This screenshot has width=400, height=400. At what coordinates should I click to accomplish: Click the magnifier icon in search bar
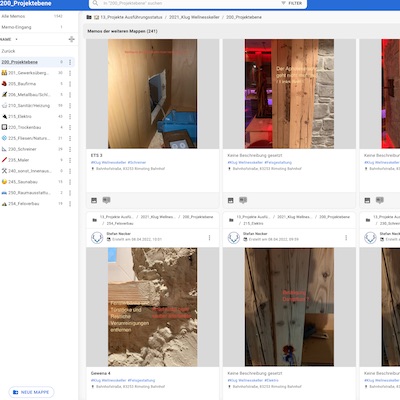(95, 3)
